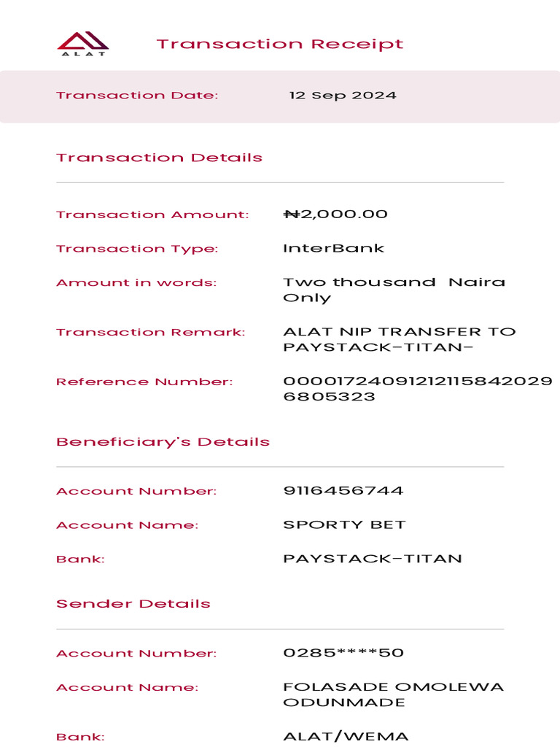Click the ALAT logo icon
This screenshot has height=747, width=560.
point(82,43)
